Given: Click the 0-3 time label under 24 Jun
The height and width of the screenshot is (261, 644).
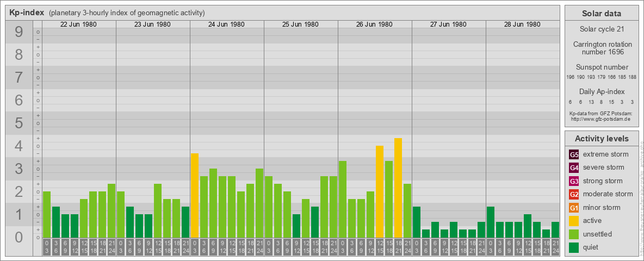Looking at the screenshot, I should click(x=195, y=247).
